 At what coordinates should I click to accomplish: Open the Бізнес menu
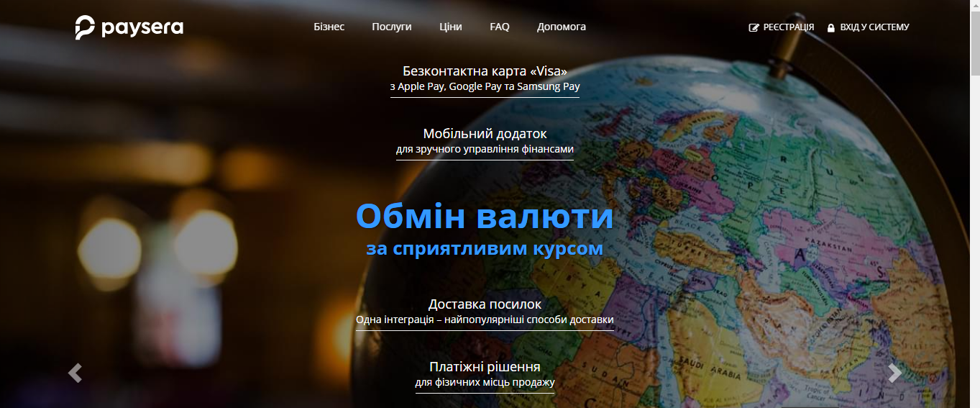tap(329, 27)
